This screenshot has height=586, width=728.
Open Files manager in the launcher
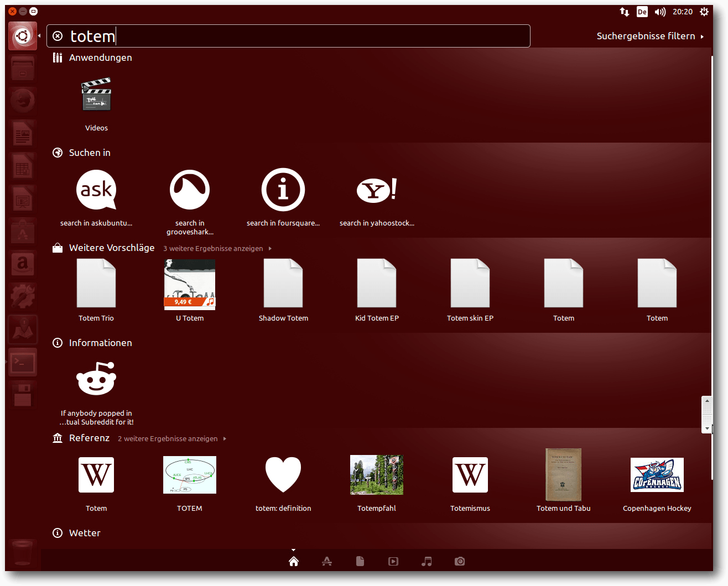[23, 68]
